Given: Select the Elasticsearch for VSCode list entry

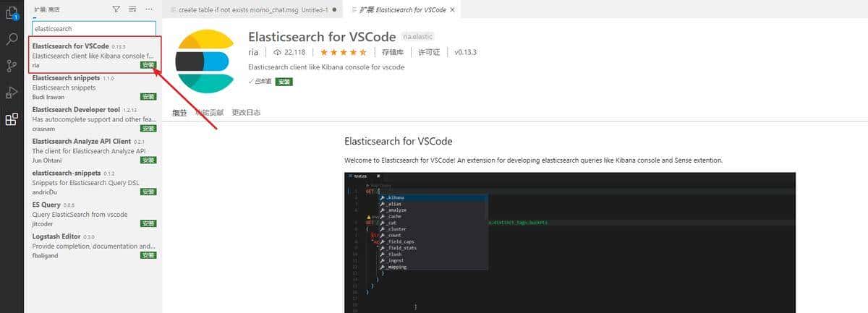Looking at the screenshot, I should (x=94, y=55).
